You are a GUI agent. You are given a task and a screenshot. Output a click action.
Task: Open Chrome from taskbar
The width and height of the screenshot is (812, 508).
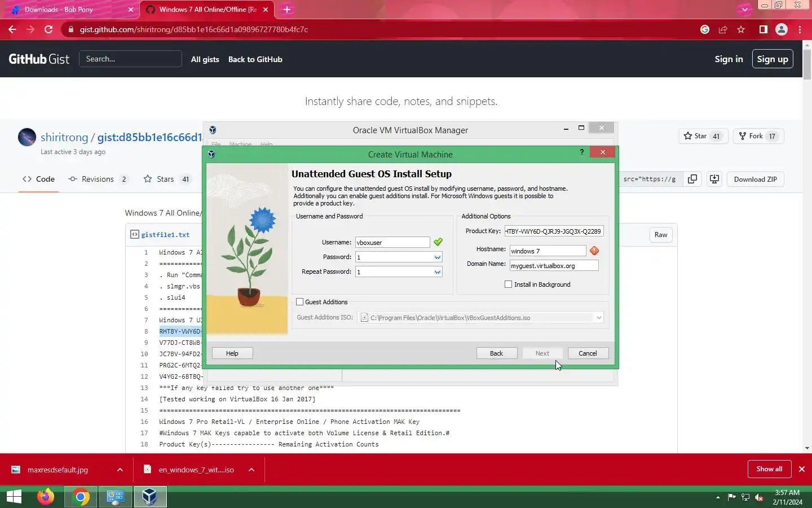point(81,497)
